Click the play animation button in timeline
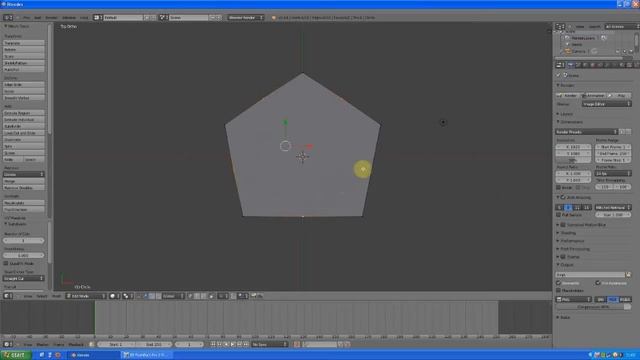640x360 pixels. coord(233,344)
